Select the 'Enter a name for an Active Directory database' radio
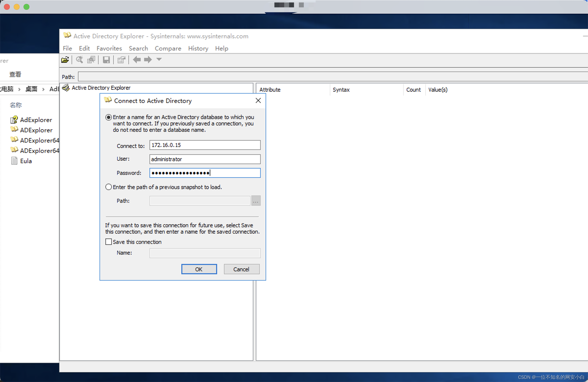Image resolution: width=588 pixels, height=382 pixels. click(x=109, y=117)
